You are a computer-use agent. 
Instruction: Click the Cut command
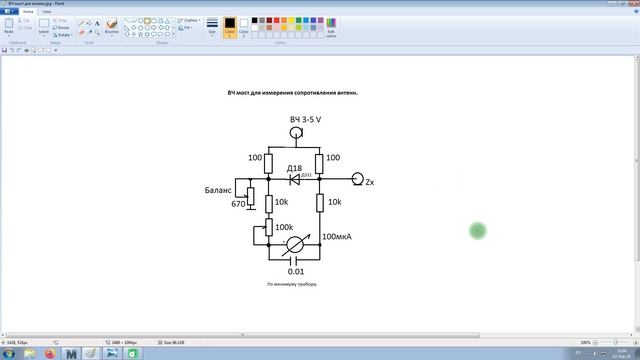pos(24,20)
